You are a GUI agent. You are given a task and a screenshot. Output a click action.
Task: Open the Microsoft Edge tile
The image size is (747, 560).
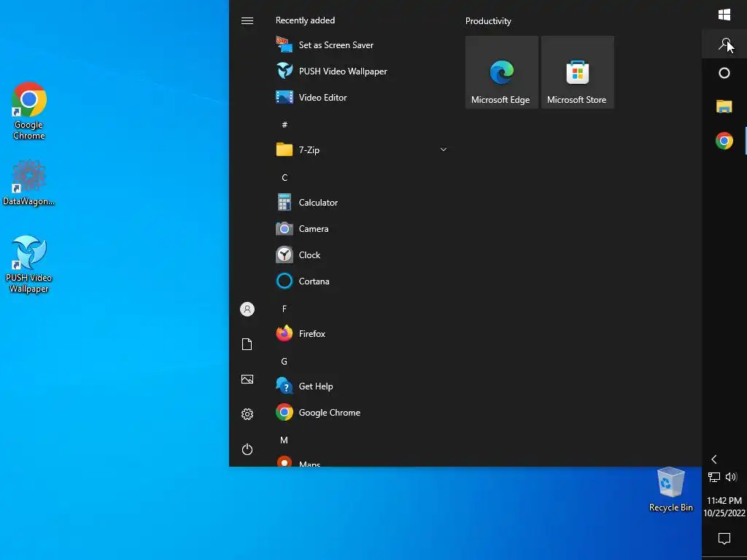click(502, 72)
